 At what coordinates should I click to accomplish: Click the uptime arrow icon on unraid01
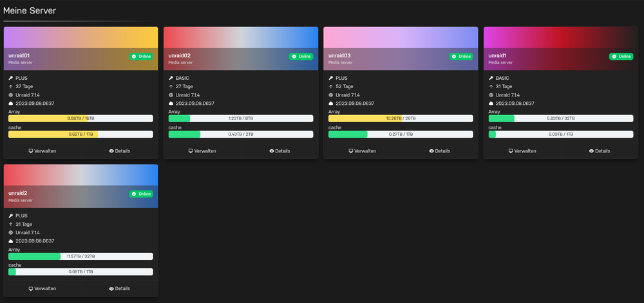click(x=11, y=86)
